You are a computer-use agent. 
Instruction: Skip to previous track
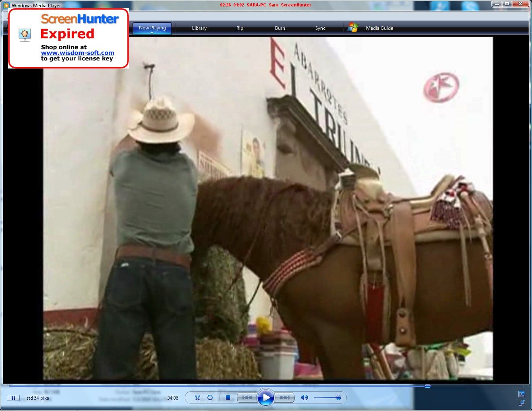tap(246, 398)
